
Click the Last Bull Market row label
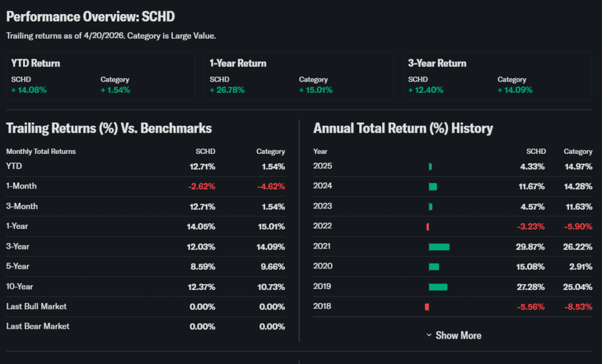pos(36,306)
